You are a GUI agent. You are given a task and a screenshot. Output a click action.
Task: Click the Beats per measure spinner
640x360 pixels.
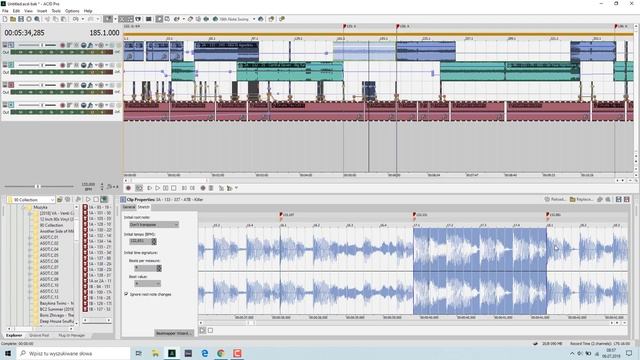[x=159, y=268]
